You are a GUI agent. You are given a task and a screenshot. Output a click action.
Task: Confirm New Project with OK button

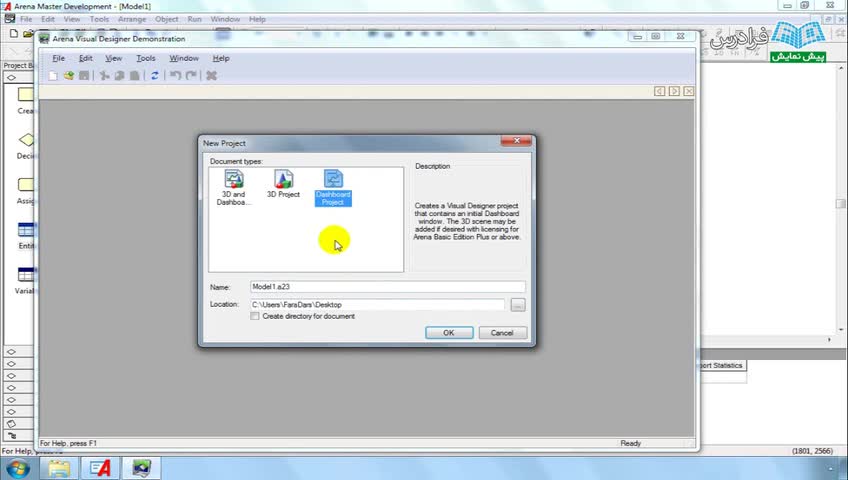(449, 333)
